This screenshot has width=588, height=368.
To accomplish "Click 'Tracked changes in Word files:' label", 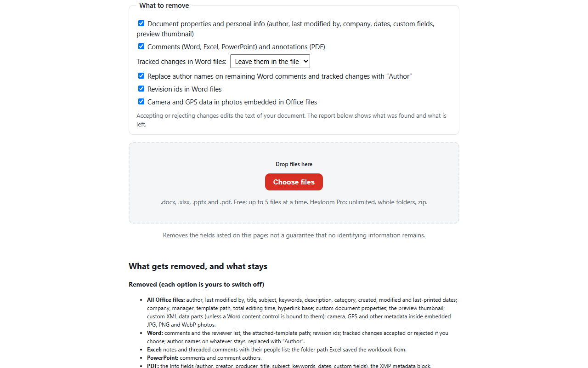I will click(181, 62).
